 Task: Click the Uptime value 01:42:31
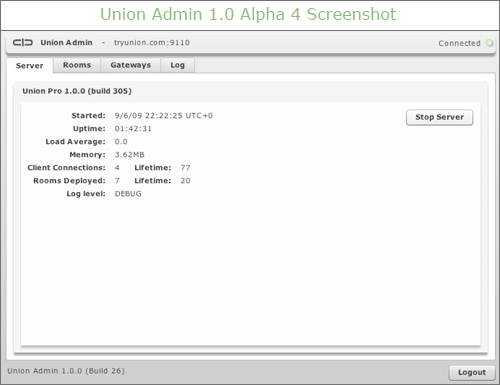click(133, 129)
